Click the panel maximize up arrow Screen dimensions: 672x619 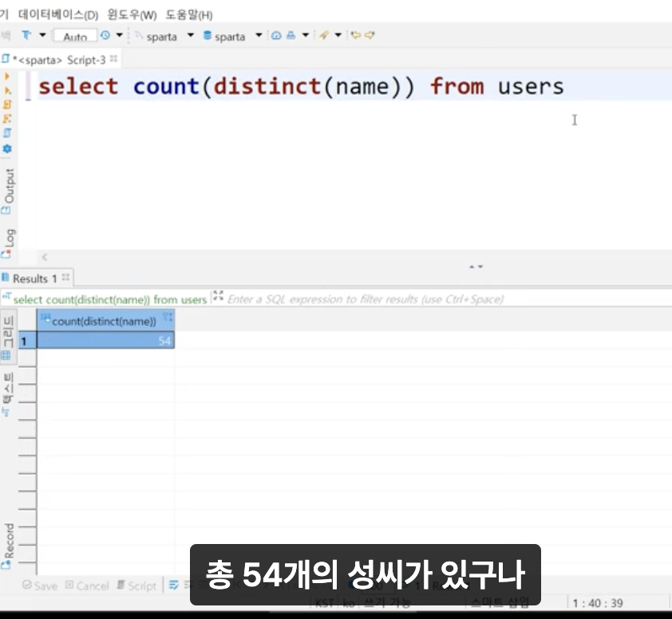tap(472, 266)
